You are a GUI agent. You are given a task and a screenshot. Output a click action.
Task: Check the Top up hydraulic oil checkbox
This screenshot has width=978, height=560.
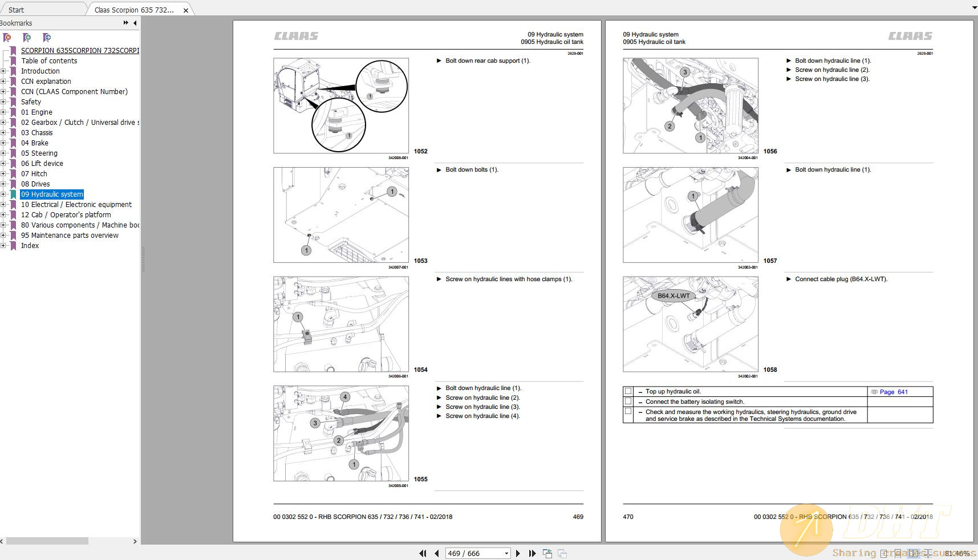pos(628,391)
